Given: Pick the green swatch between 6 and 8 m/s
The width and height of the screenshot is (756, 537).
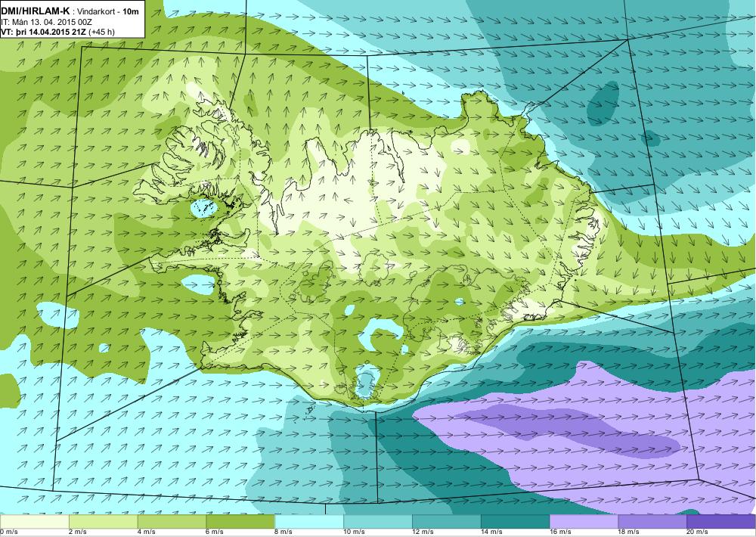Looking at the screenshot, I should pyautogui.click(x=240, y=522).
